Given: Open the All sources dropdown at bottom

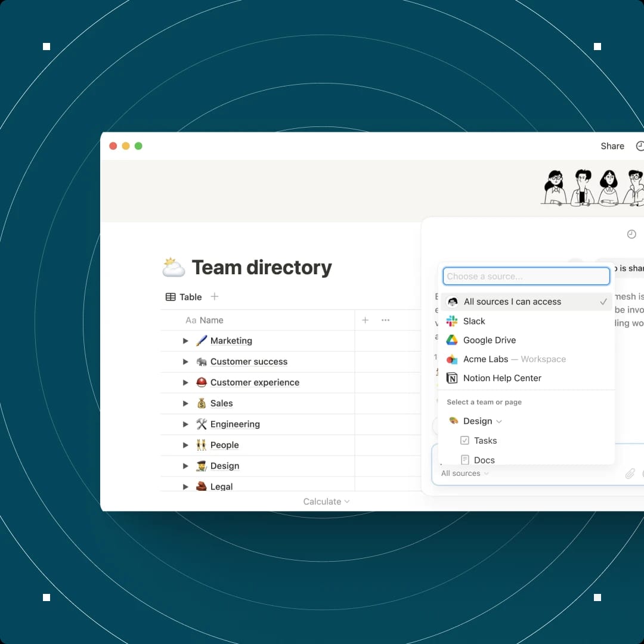Looking at the screenshot, I should tap(465, 473).
